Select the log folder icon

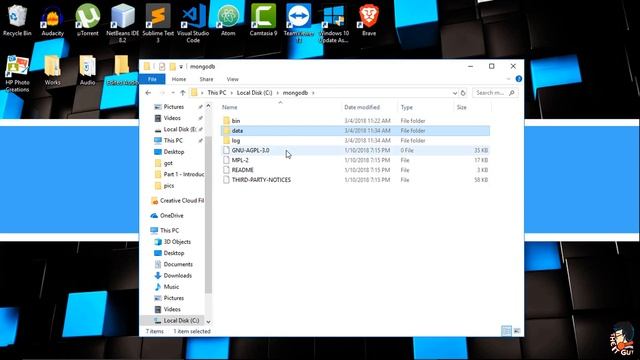pyautogui.click(x=227, y=140)
